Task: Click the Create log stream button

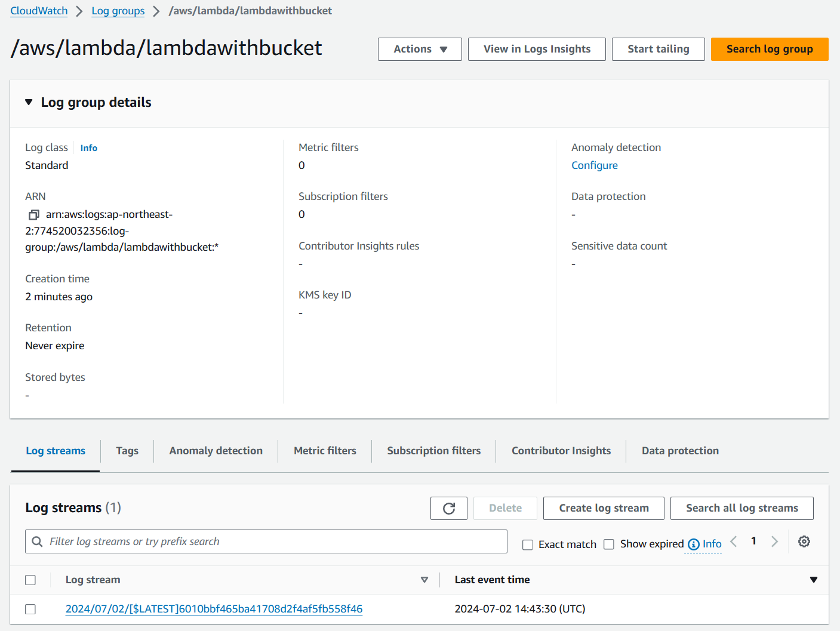Action: coord(604,508)
